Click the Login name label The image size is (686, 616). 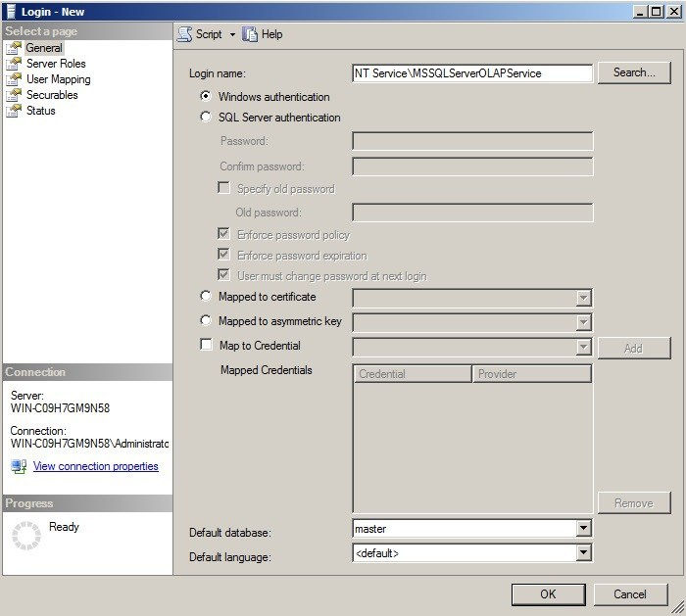click(218, 73)
